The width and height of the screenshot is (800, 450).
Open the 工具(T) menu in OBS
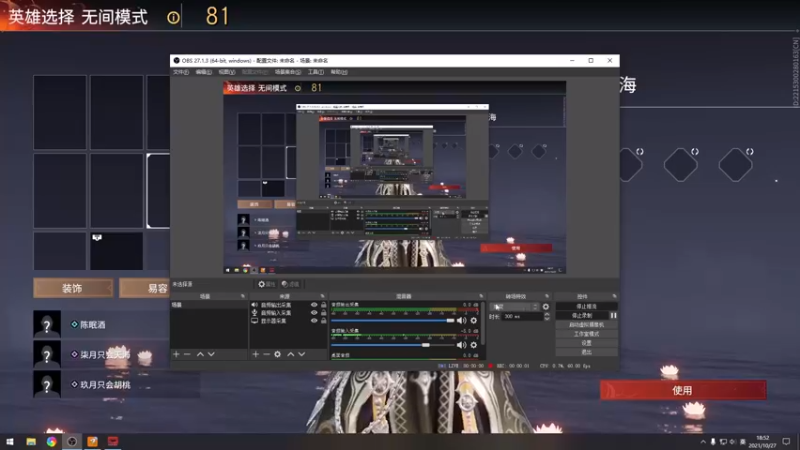click(x=316, y=72)
